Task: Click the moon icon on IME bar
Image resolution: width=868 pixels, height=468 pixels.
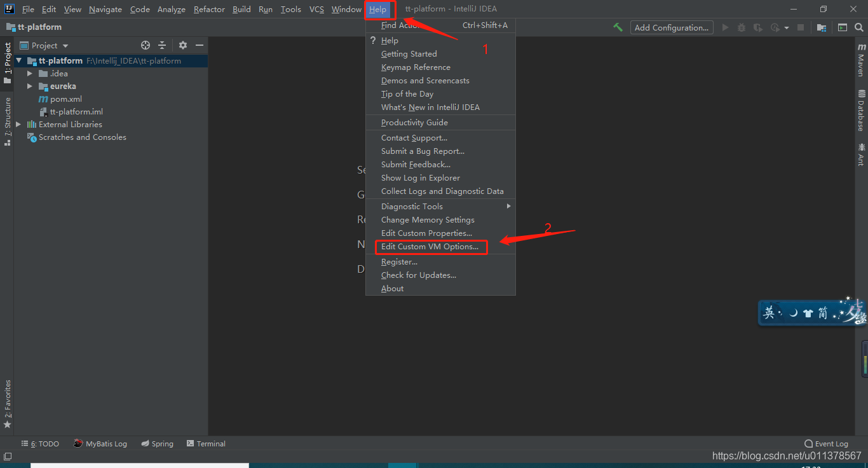Action: 793,313
